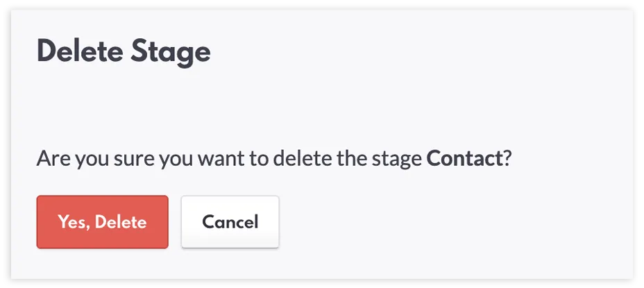Click the blank dialog area right of Cancel
This screenshot has width=644, height=288.
click(451, 222)
